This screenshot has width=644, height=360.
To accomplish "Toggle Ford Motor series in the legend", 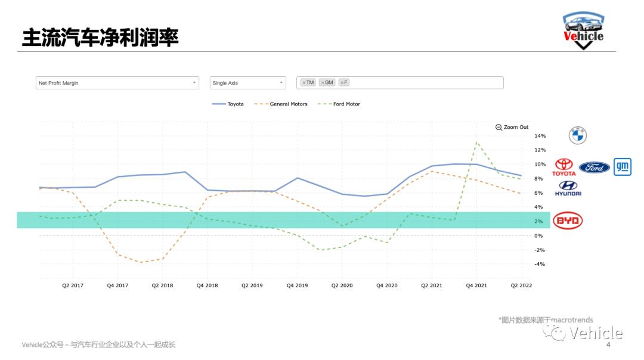I will click(339, 104).
